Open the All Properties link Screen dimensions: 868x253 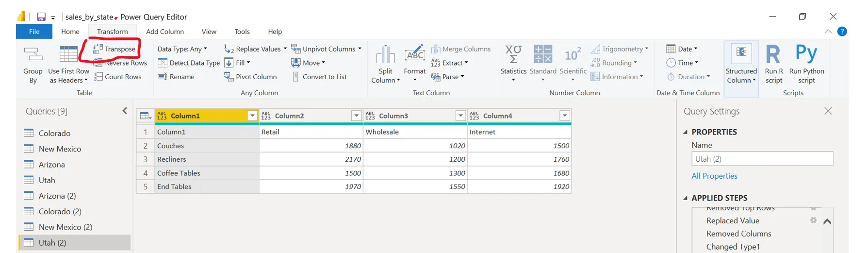(714, 176)
